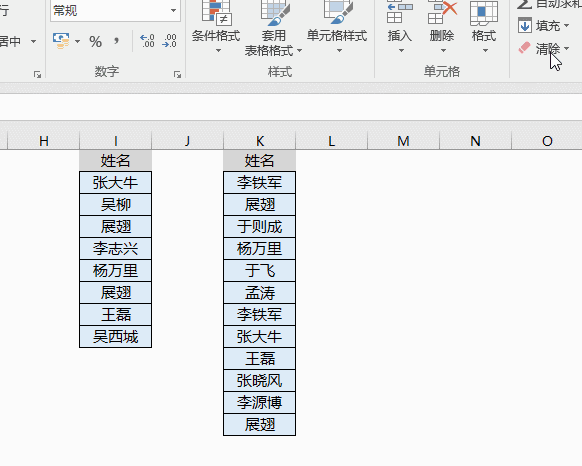This screenshot has height=466, width=582.
Task: Click the Conditional Formatting icon
Action: pos(217,13)
